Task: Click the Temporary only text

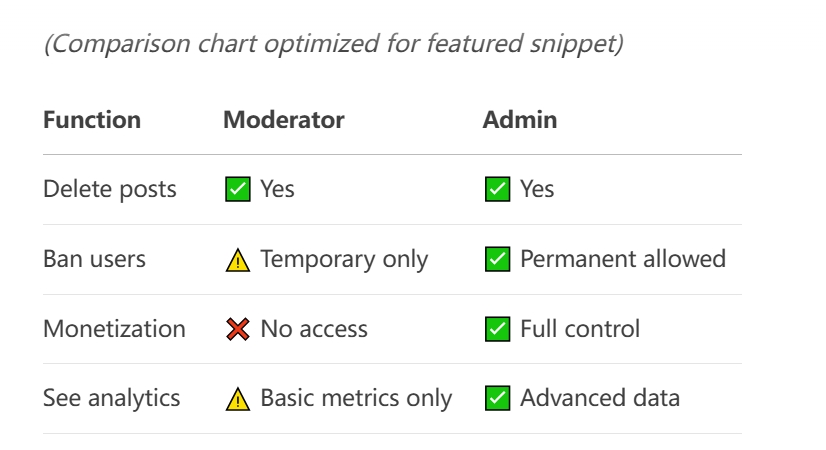Action: point(344,259)
